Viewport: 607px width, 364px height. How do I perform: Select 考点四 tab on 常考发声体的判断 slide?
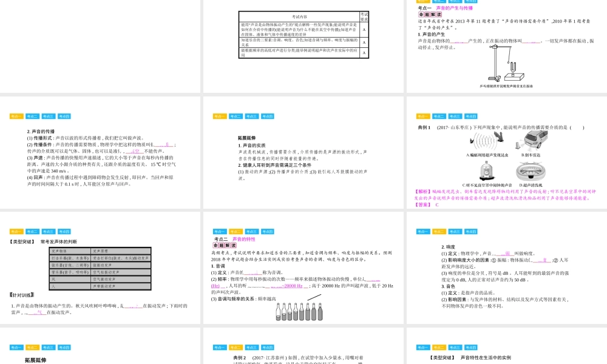[64, 232]
